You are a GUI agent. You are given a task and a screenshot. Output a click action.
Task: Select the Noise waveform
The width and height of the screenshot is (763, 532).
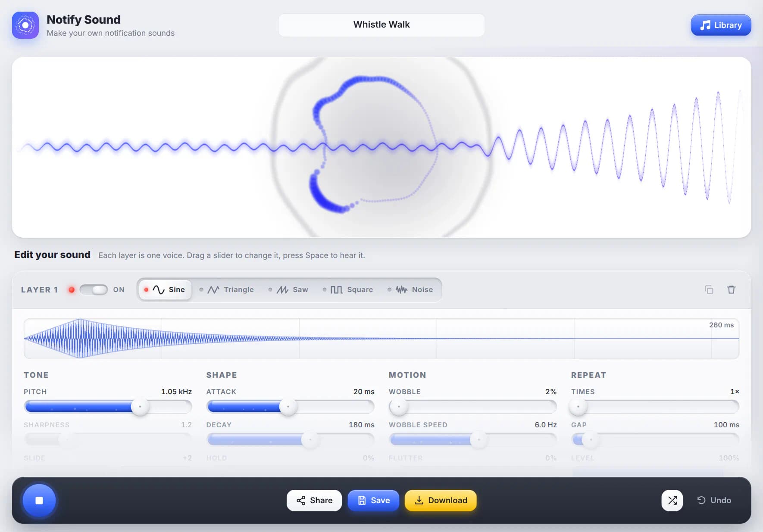pyautogui.click(x=410, y=289)
